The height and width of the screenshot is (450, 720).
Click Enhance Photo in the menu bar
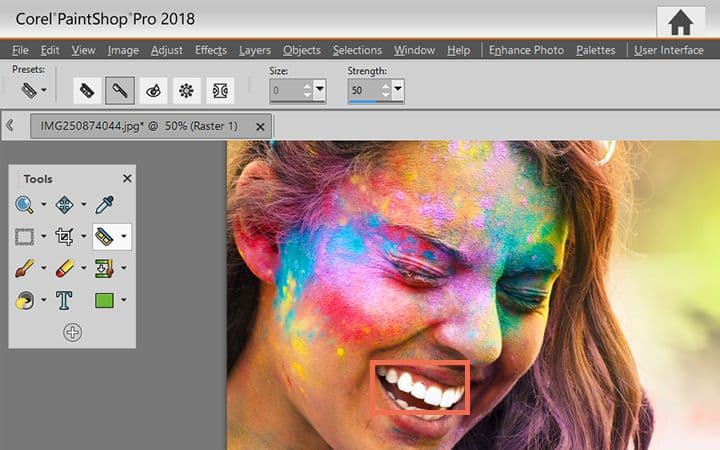[x=526, y=50]
